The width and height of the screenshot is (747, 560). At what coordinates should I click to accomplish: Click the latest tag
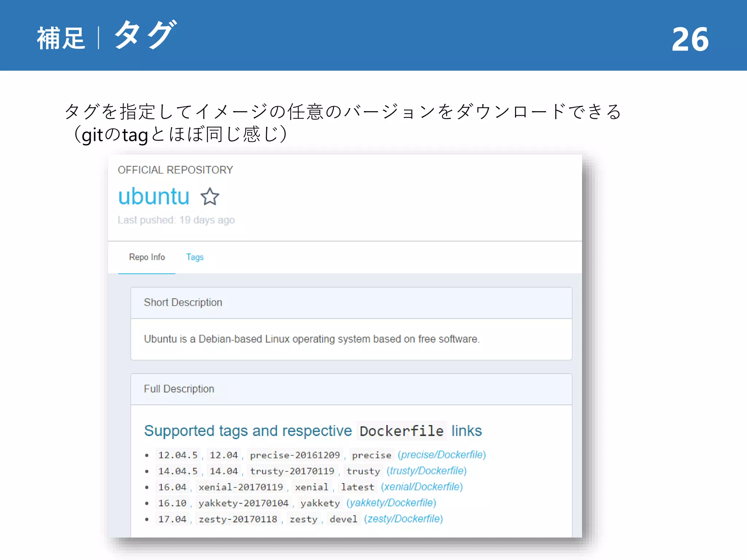[x=358, y=487]
